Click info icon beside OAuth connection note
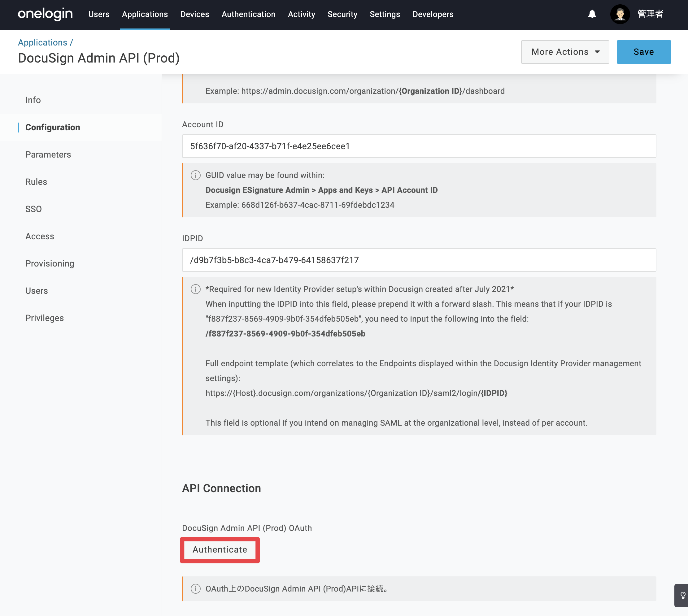Viewport: 688px width, 616px height. pos(195,588)
